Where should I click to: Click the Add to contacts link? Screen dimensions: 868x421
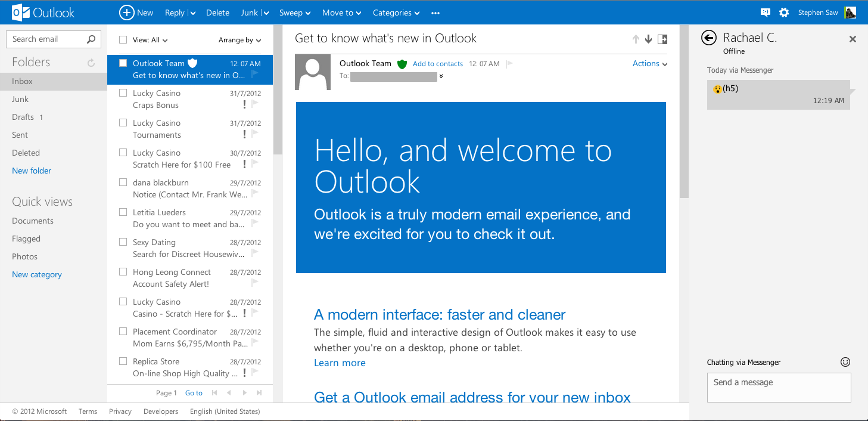(438, 64)
